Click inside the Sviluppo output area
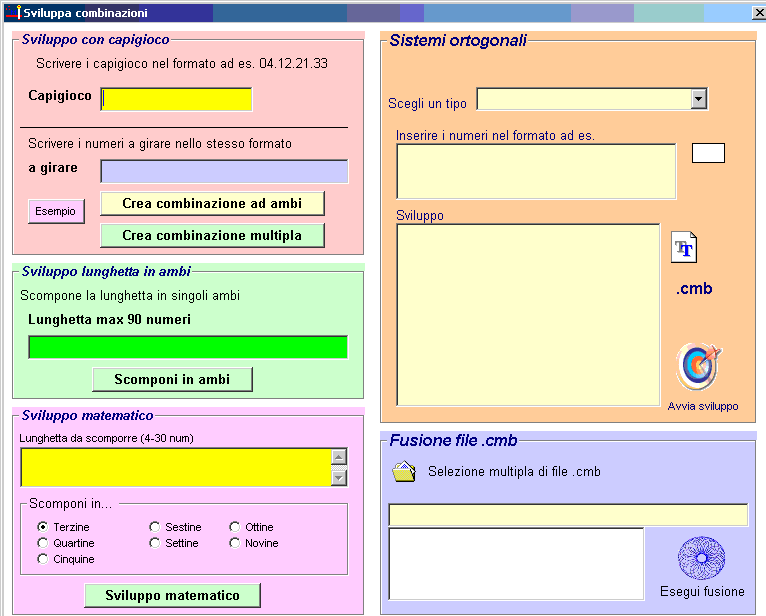Screen dimensions: 766x616 (x=529, y=315)
